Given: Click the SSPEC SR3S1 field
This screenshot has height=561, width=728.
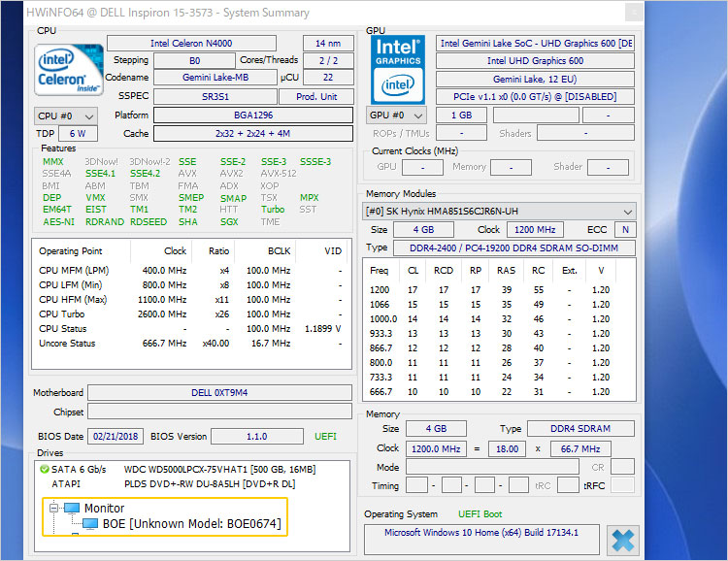Looking at the screenshot, I should point(215,97).
